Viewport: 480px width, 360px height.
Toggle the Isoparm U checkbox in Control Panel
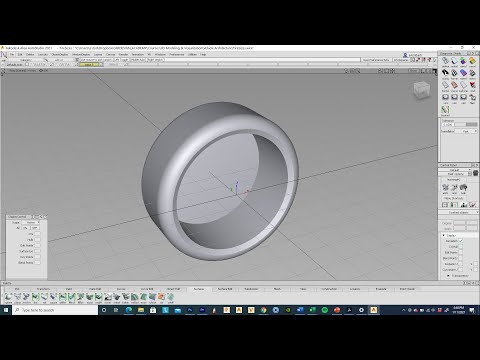[x=461, y=264]
